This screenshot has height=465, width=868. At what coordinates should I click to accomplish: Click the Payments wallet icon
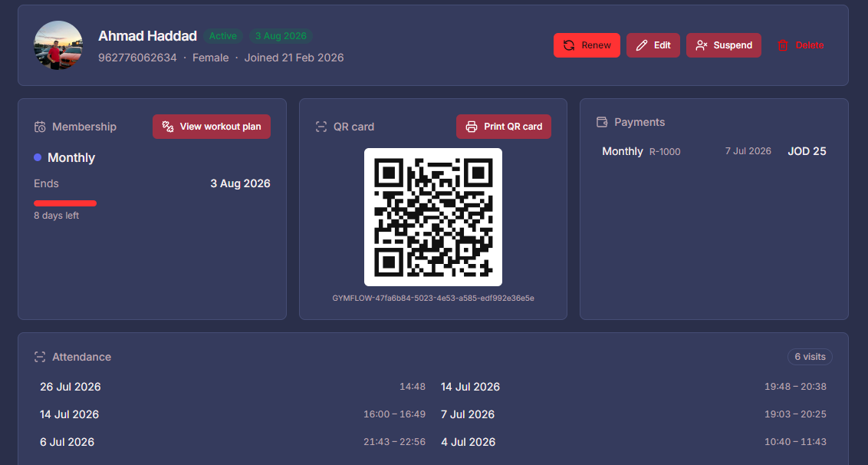click(x=602, y=122)
